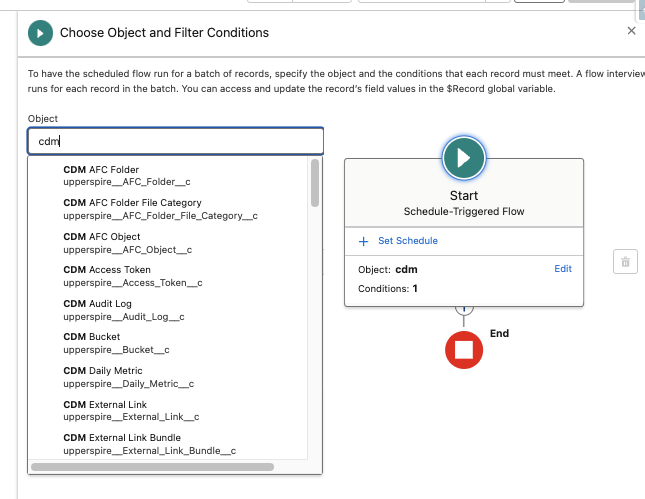Viewport: 645px width, 499px height.
Task: Click the trash delete icon beside Start element
Action: [x=625, y=262]
